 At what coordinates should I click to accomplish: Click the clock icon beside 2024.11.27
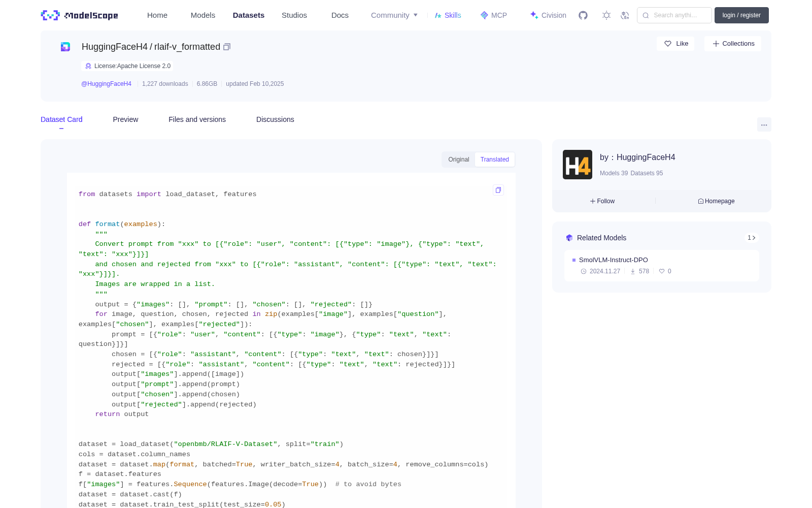tap(584, 271)
